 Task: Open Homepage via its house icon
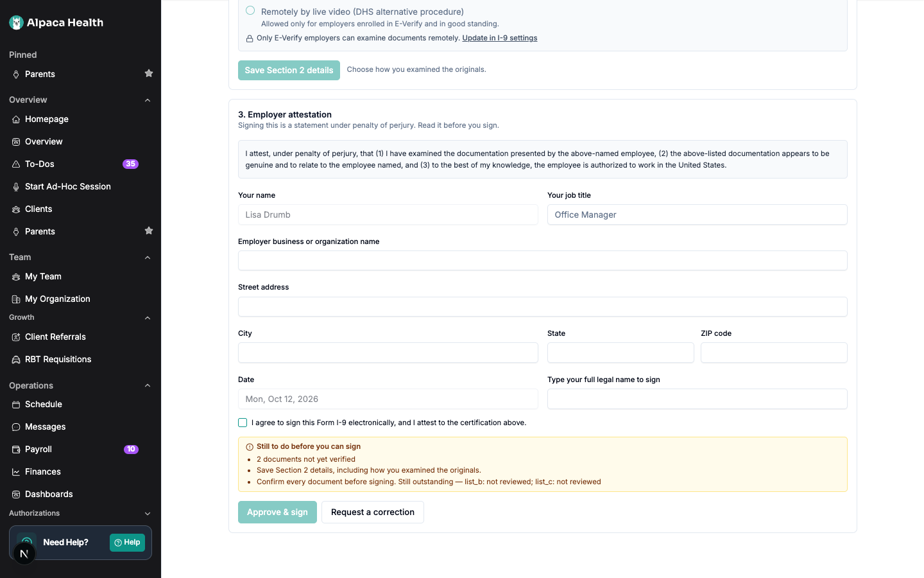(16, 119)
